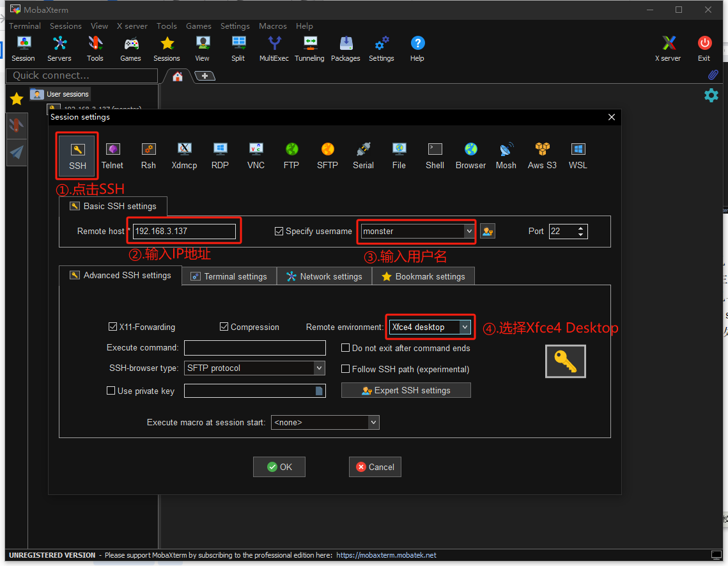The height and width of the screenshot is (566, 728).
Task: Open the home tab
Action: [x=177, y=76]
